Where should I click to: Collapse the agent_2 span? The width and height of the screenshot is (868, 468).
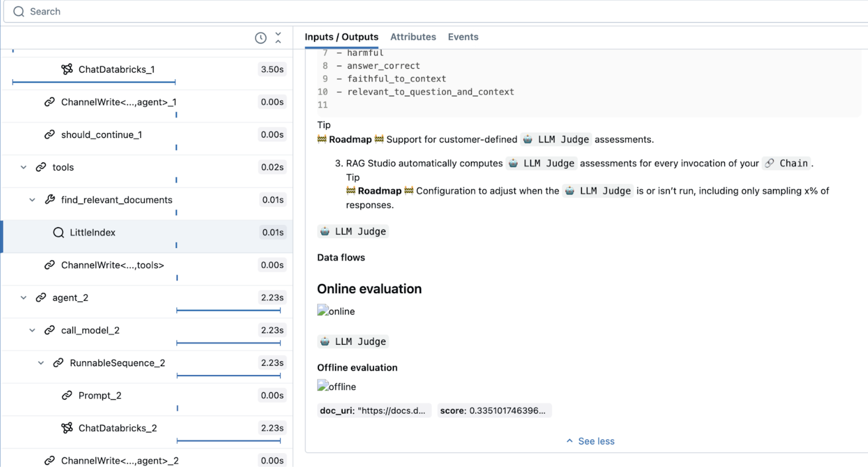(x=23, y=297)
